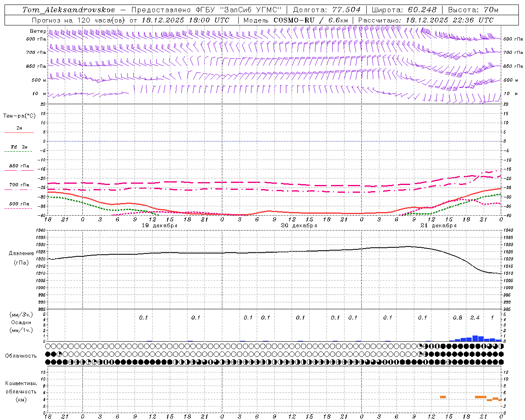Click the 'Давление' pressure panel label
Image resolution: width=525 pixels, height=420 pixels.
(21, 253)
